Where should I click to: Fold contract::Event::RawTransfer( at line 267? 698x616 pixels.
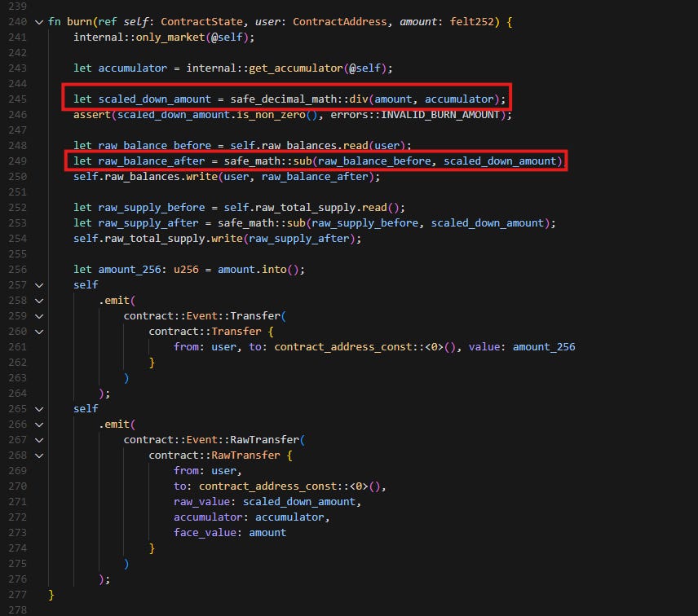[x=39, y=440]
